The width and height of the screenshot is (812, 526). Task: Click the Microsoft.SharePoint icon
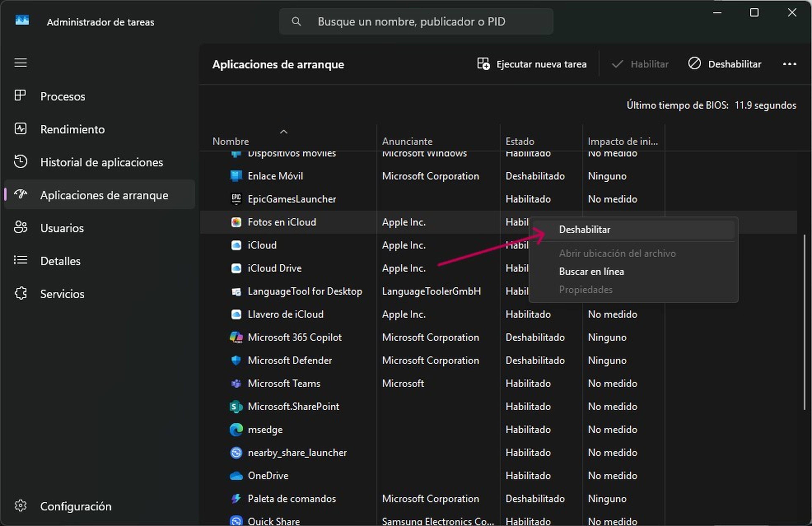click(236, 407)
